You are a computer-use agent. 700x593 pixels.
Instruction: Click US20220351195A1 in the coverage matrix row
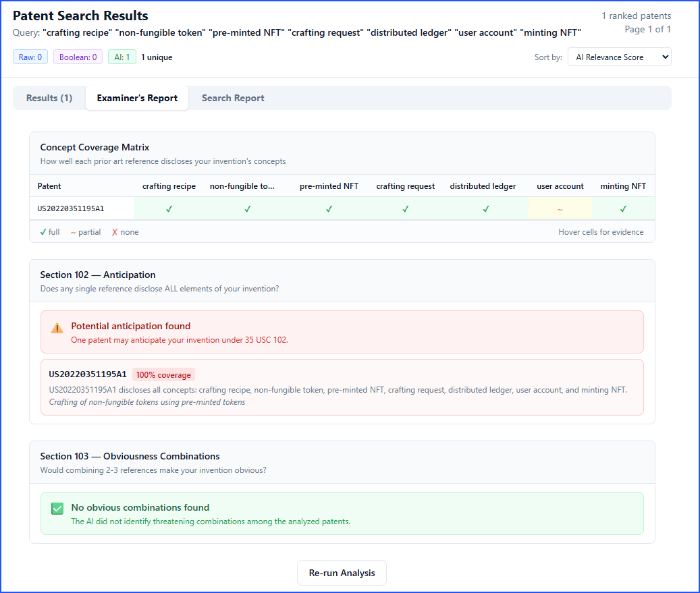(71, 209)
